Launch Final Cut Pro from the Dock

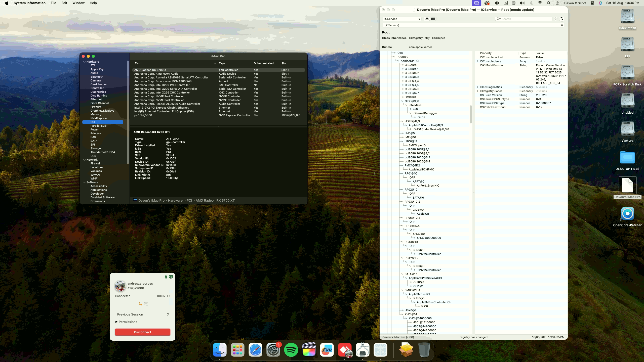coord(309,350)
